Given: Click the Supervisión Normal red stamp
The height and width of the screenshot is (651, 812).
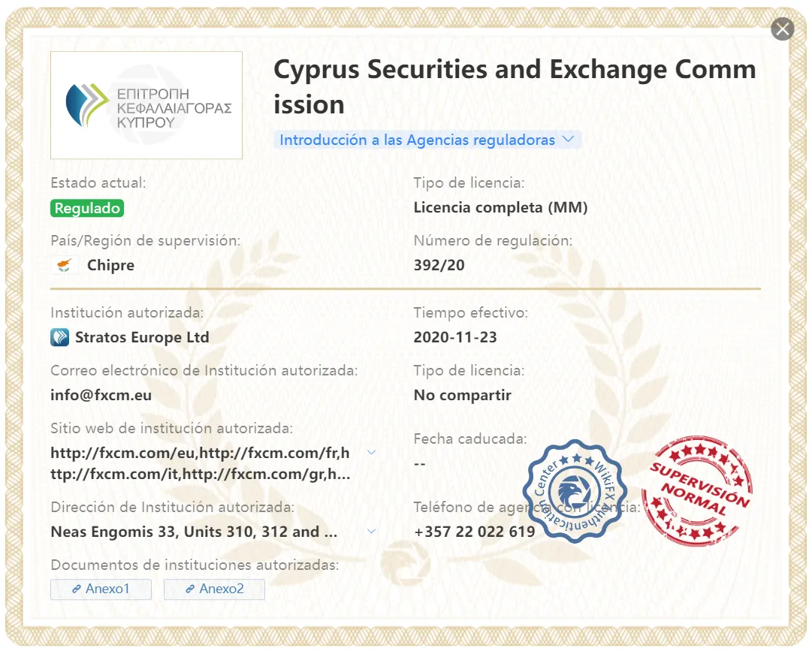Looking at the screenshot, I should point(698,490).
